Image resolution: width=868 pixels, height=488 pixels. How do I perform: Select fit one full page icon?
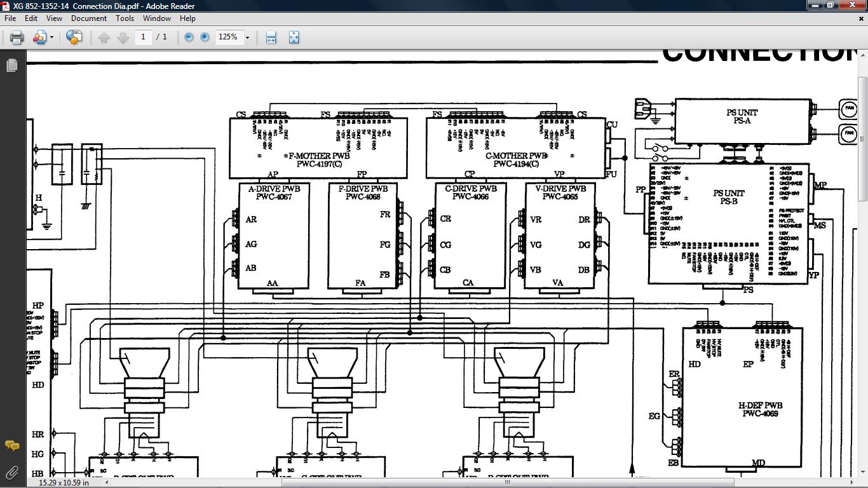tap(294, 37)
